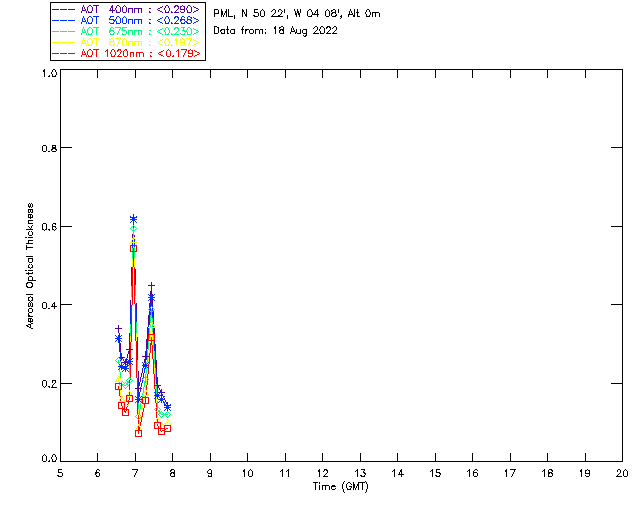Click the x-axis tick label 8
The height and width of the screenshot is (512, 640).
pyautogui.click(x=172, y=473)
